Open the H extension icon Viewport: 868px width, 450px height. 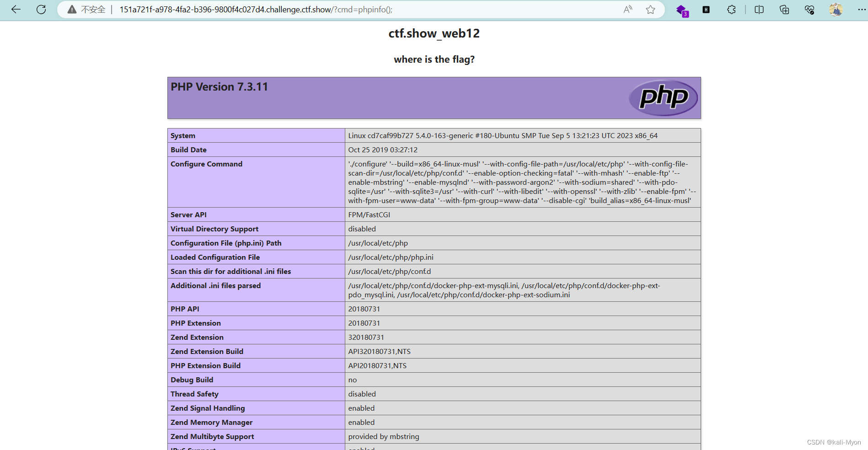[x=706, y=9]
